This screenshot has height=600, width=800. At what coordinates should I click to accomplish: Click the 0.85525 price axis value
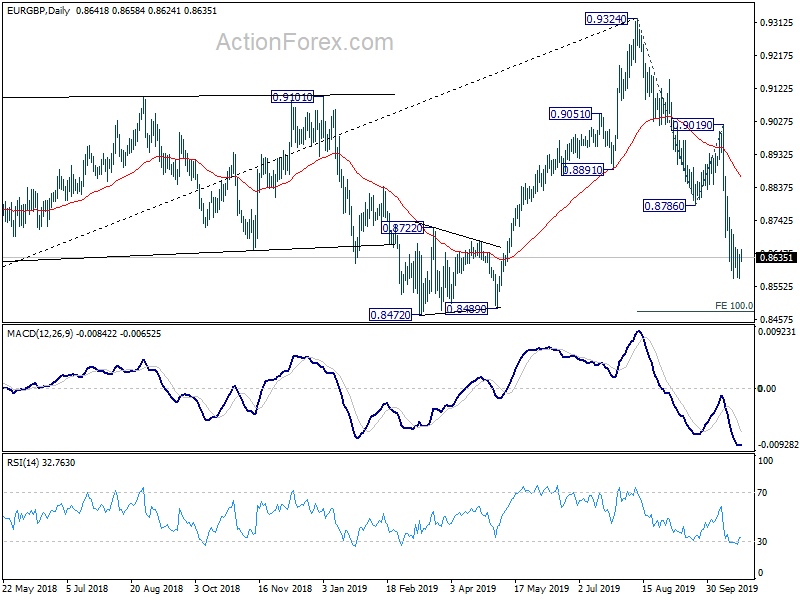coord(777,287)
